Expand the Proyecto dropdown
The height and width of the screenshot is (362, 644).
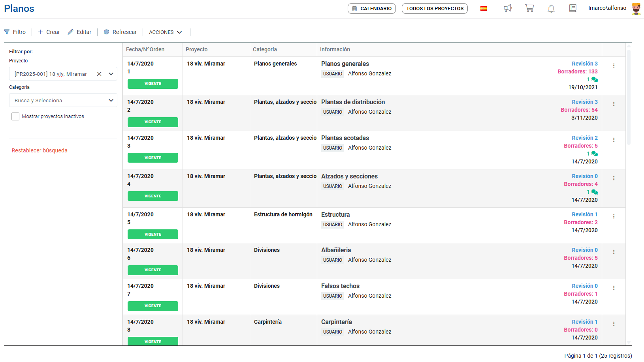(x=111, y=74)
